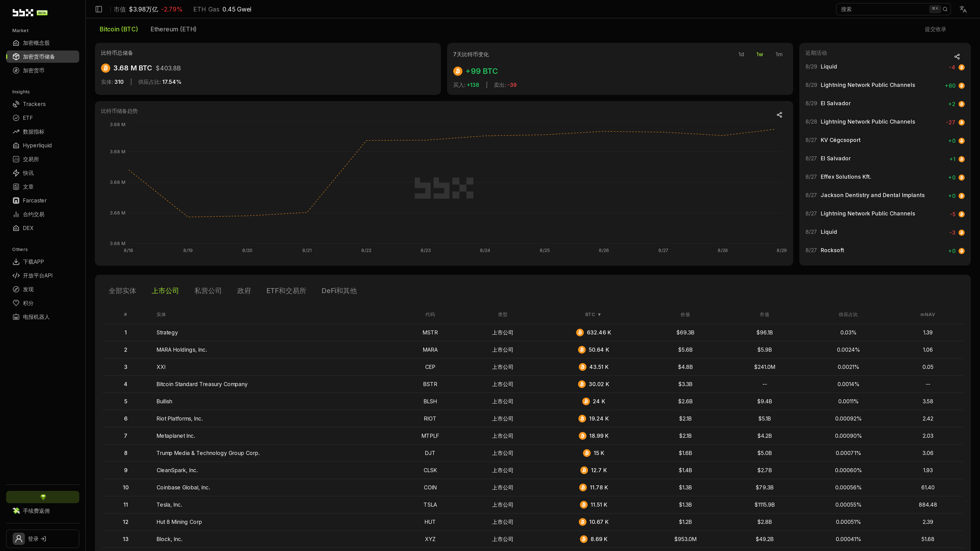The image size is (980, 551).
Task: Click Hut 8 Mining Corp row
Action: click(x=533, y=522)
